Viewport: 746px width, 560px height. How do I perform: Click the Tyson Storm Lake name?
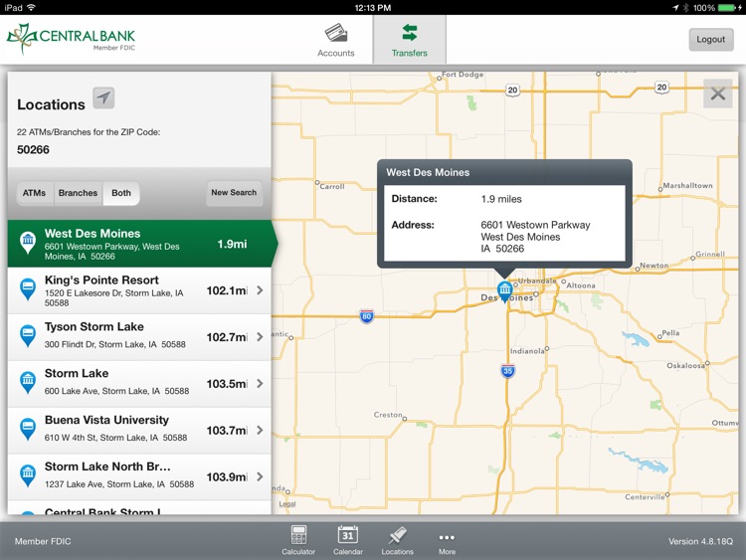pyautogui.click(x=94, y=326)
